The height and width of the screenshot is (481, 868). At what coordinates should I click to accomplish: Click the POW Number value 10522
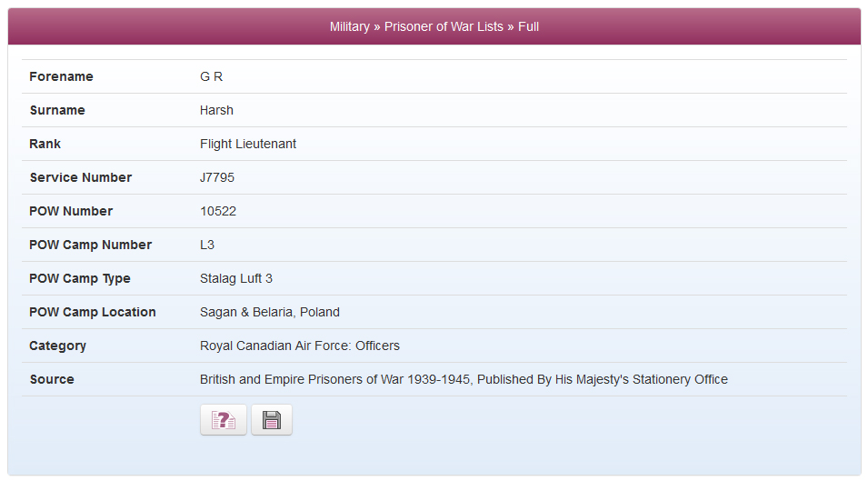218,212
